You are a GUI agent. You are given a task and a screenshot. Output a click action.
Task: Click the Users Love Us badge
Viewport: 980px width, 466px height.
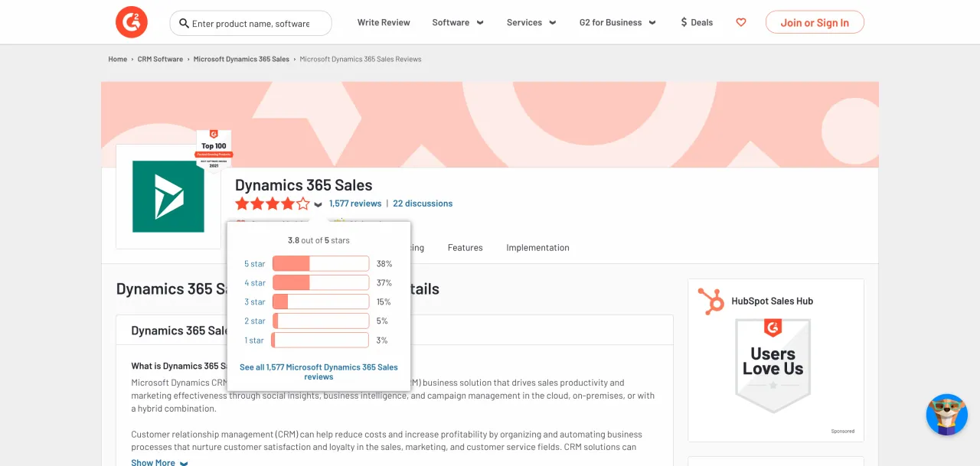coord(773,366)
